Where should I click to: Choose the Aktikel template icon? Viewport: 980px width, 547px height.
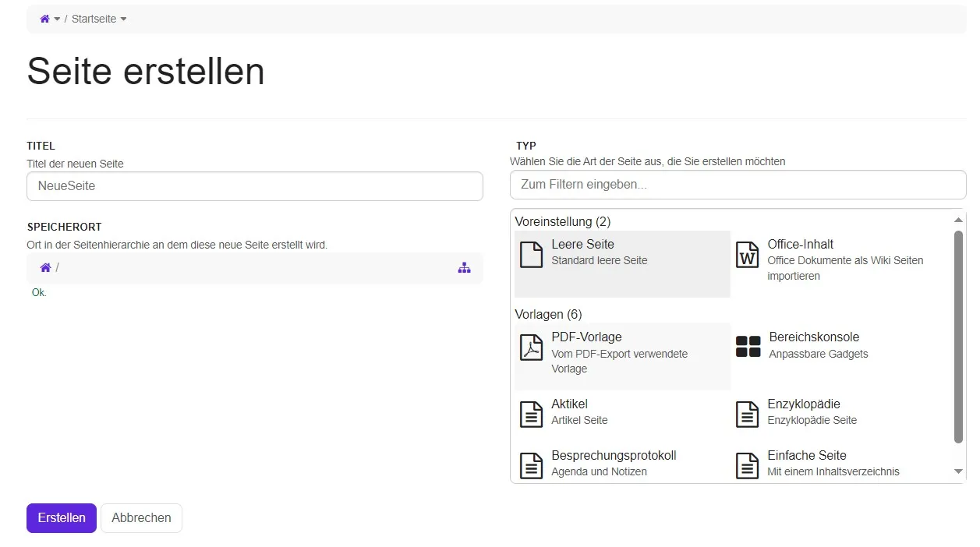click(x=531, y=414)
